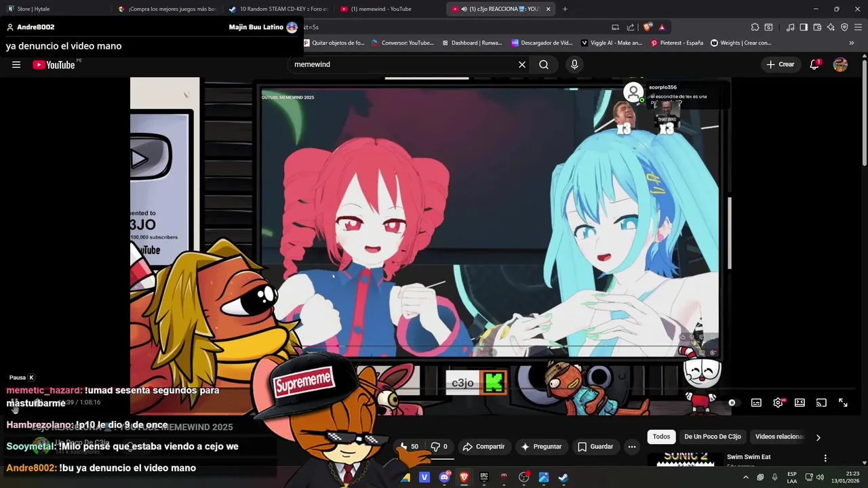This screenshot has height=488, width=868.
Task: Open YouTube notifications bell
Action: coord(814,64)
